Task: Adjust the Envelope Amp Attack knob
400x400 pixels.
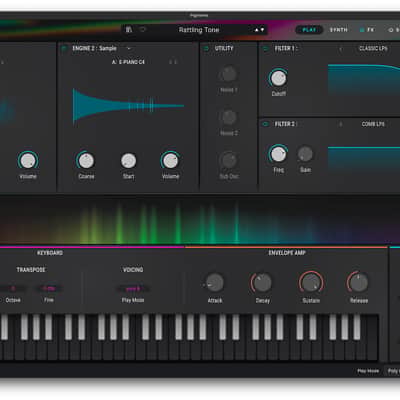Action: (x=214, y=283)
